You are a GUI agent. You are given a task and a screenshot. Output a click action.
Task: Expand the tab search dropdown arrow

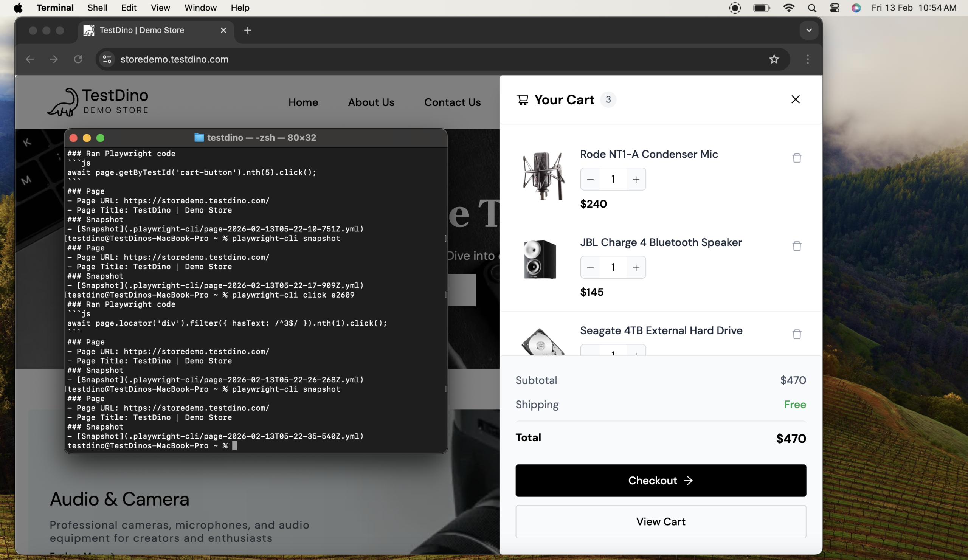[x=808, y=30]
